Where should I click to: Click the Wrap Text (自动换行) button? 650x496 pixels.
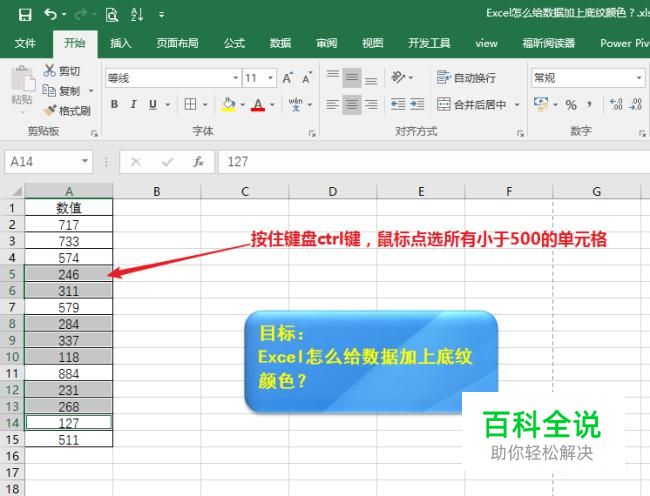coord(466,77)
